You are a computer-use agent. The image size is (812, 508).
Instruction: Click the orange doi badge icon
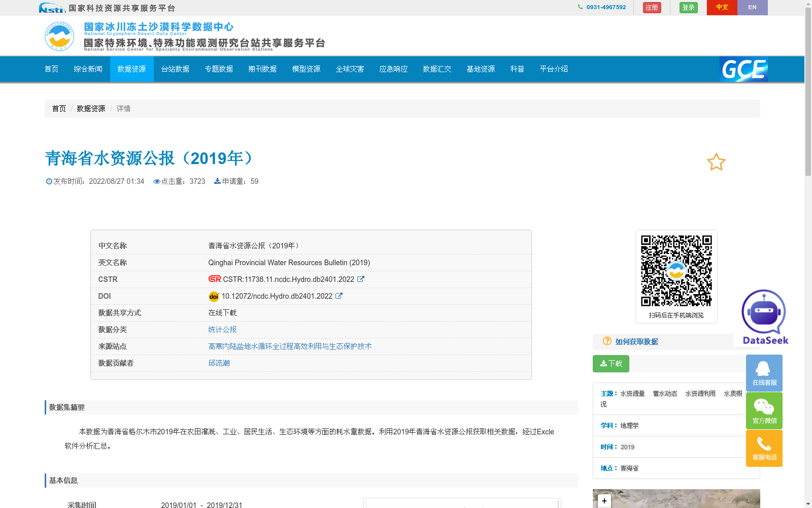pyautogui.click(x=214, y=296)
